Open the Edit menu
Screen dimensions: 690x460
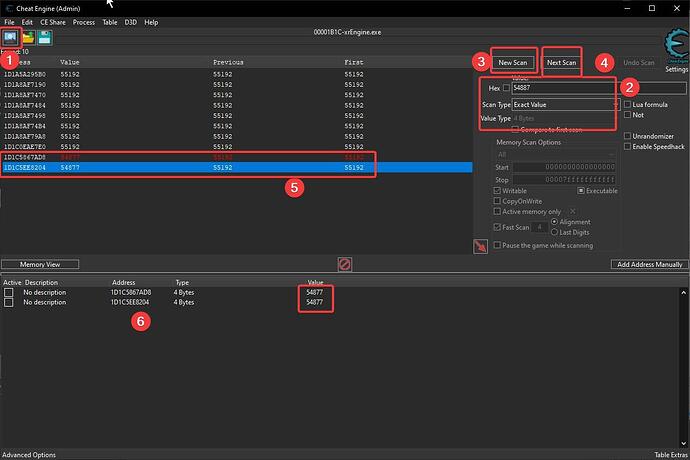click(x=27, y=22)
